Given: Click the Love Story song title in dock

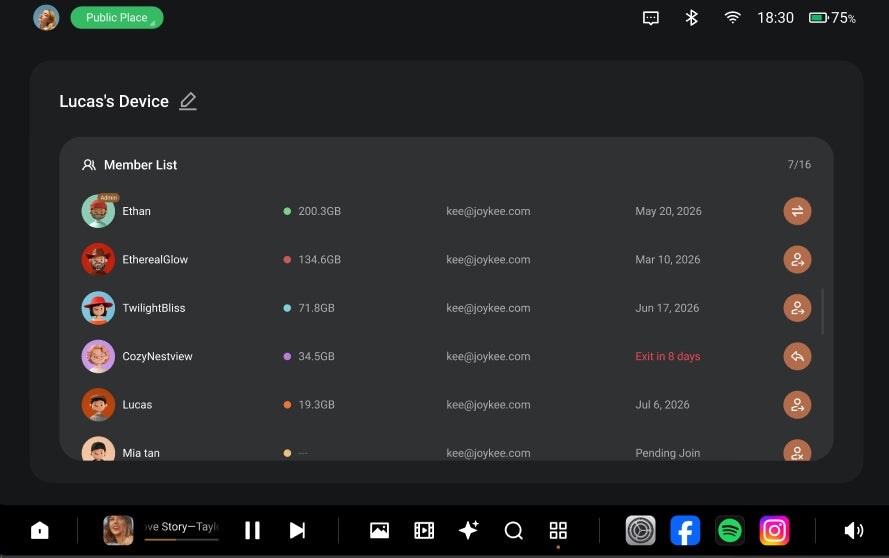Looking at the screenshot, I should coord(181,527).
